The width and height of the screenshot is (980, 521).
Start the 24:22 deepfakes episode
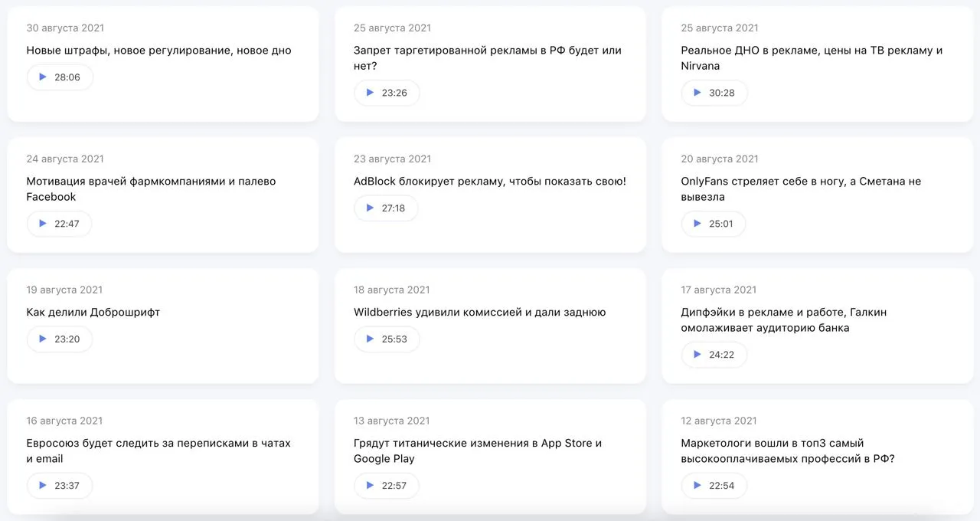(714, 355)
